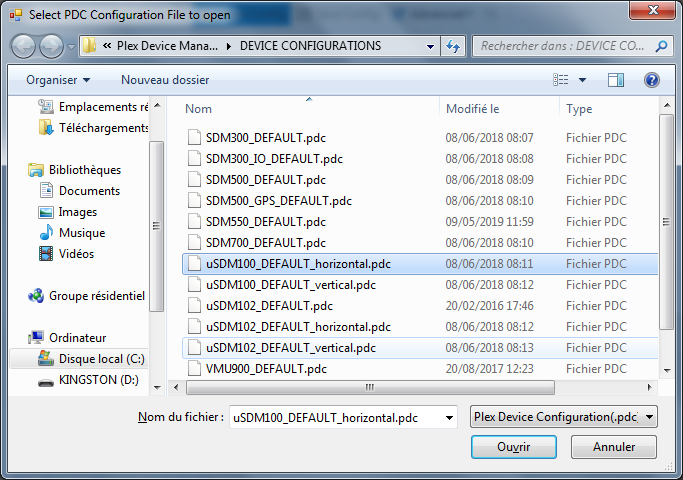Open the Images library
The height and width of the screenshot is (480, 683).
[x=68, y=212]
